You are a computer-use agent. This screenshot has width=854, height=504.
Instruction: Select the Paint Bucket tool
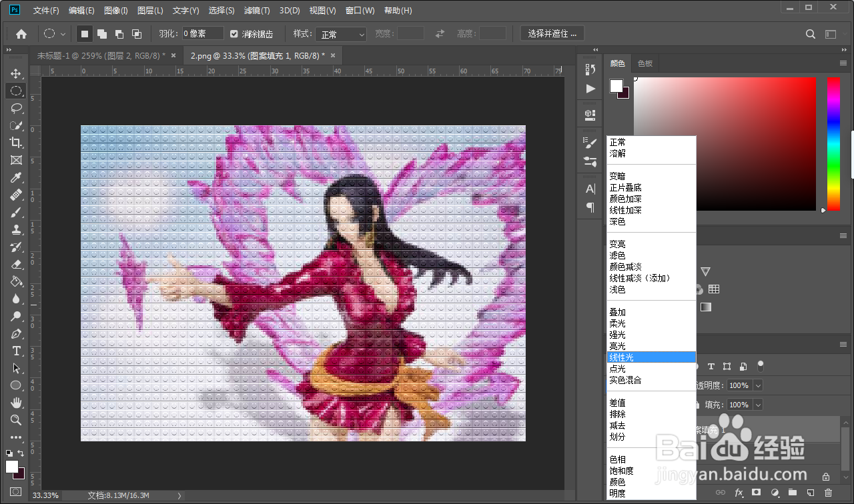16,281
